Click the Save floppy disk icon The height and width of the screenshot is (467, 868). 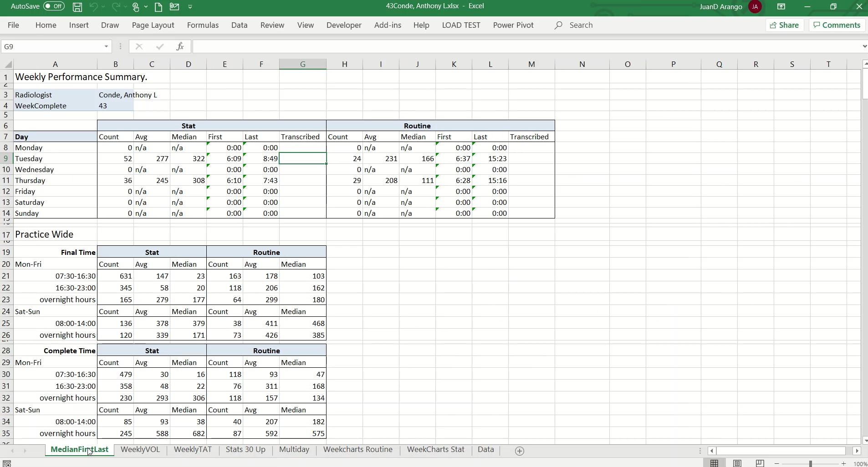tap(77, 7)
